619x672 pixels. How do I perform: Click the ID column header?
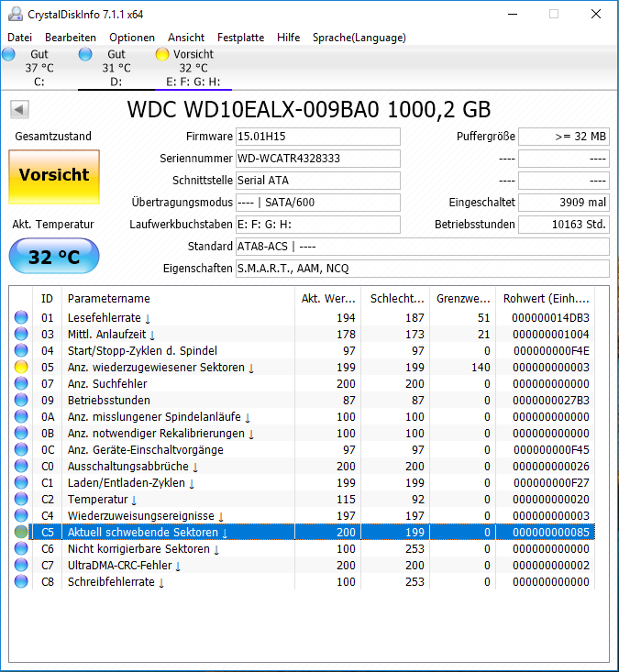click(x=47, y=298)
